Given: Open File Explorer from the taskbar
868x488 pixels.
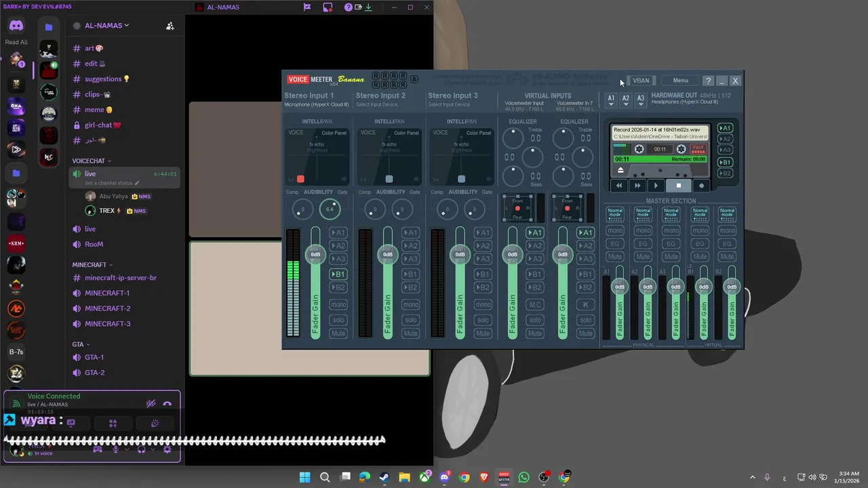Looking at the screenshot, I should pos(404,477).
